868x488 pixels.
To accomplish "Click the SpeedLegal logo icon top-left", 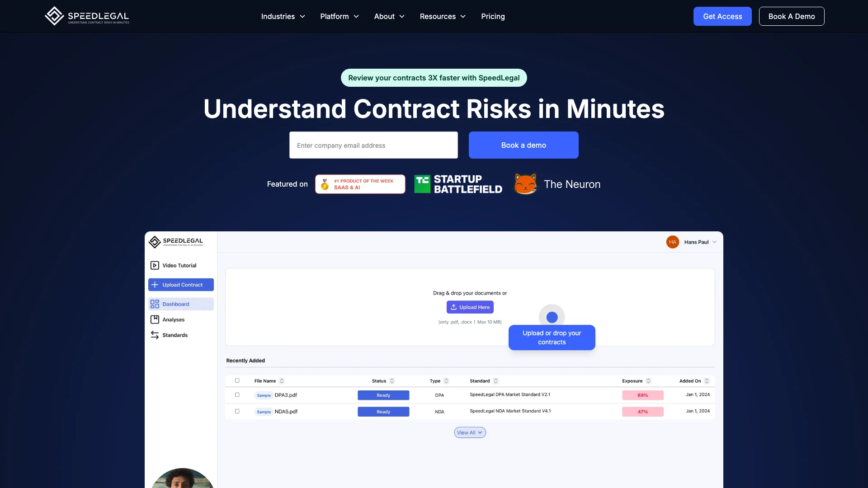I will 54,16.
